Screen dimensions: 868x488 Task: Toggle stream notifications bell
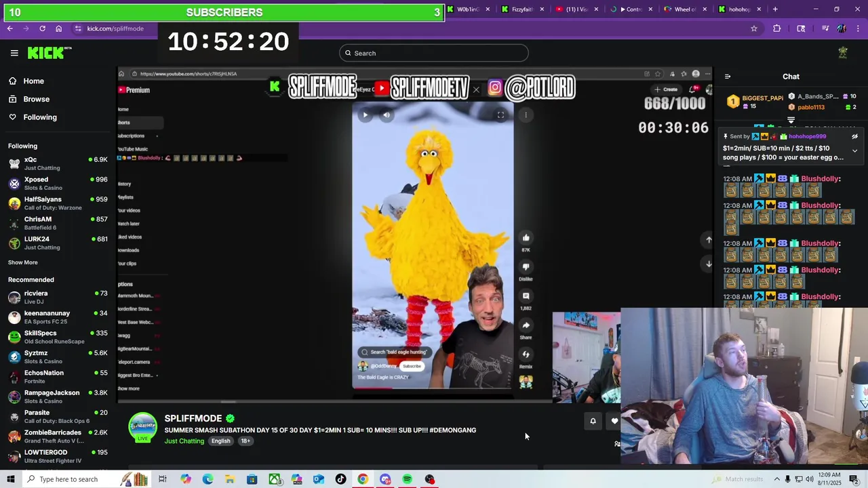(x=593, y=421)
